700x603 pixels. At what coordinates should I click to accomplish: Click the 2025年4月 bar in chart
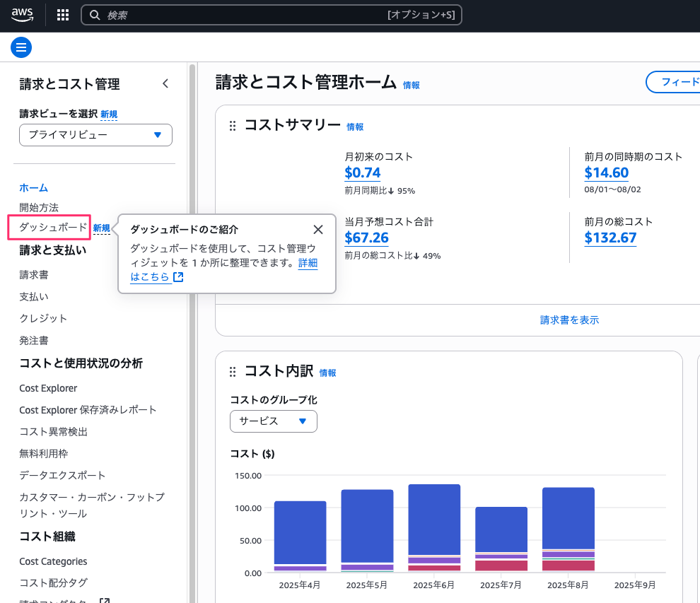tap(300, 536)
